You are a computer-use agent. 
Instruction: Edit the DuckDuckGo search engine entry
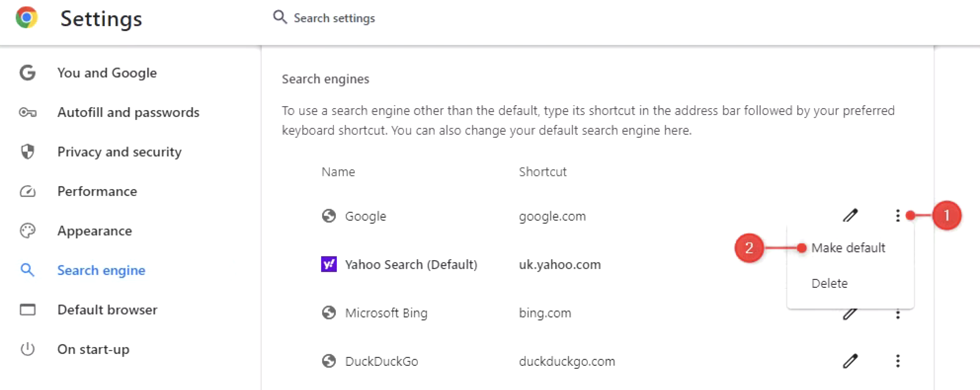tap(850, 361)
